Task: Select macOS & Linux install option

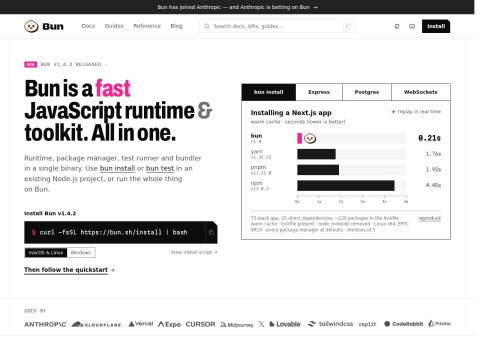Action: tap(46, 252)
